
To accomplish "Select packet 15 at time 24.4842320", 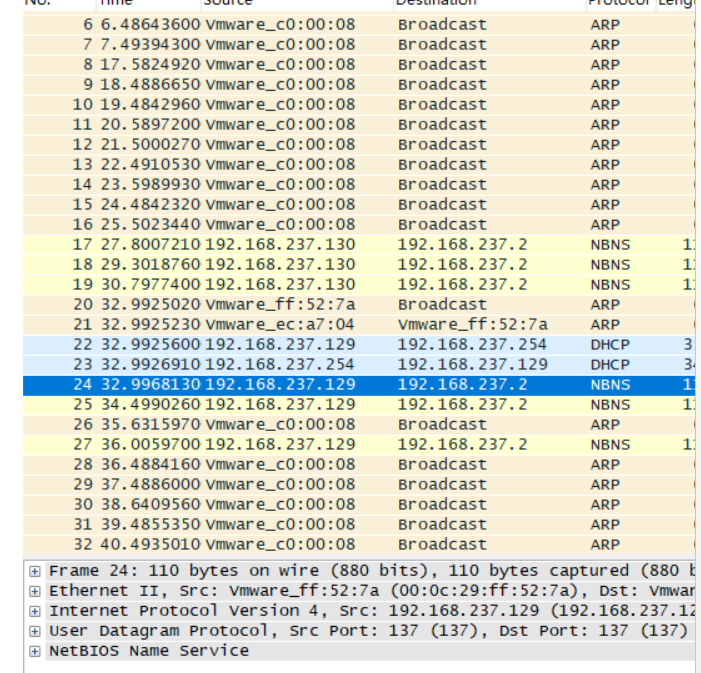I will click(x=359, y=204).
